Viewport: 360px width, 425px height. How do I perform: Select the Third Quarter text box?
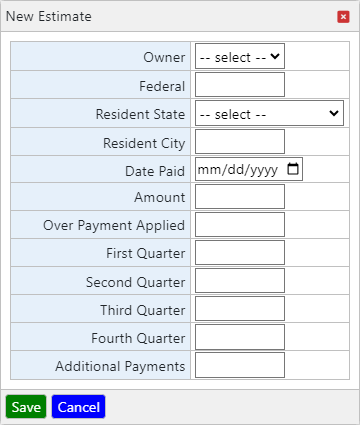240,309
